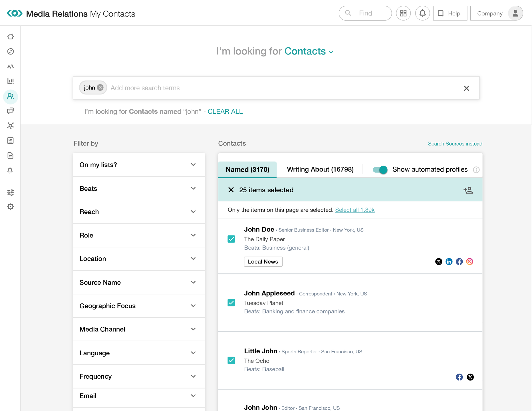
Task: Open the bar chart Analytics icon
Action: tap(11, 81)
